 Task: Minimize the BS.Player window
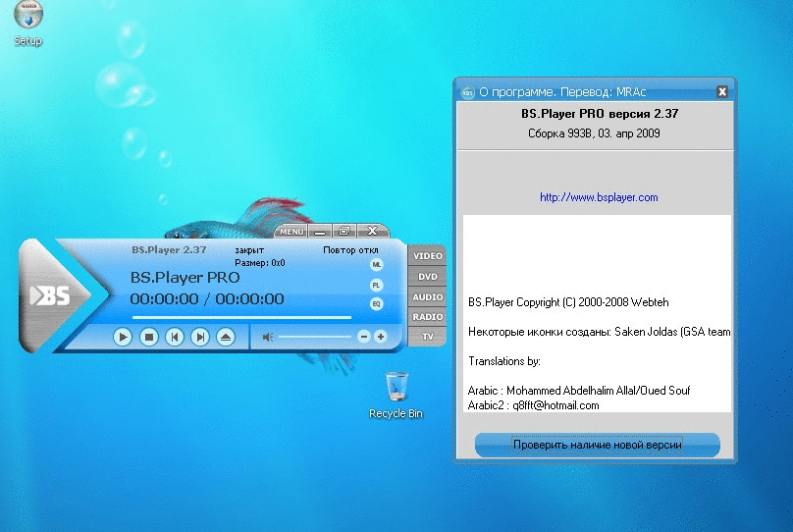(x=320, y=231)
